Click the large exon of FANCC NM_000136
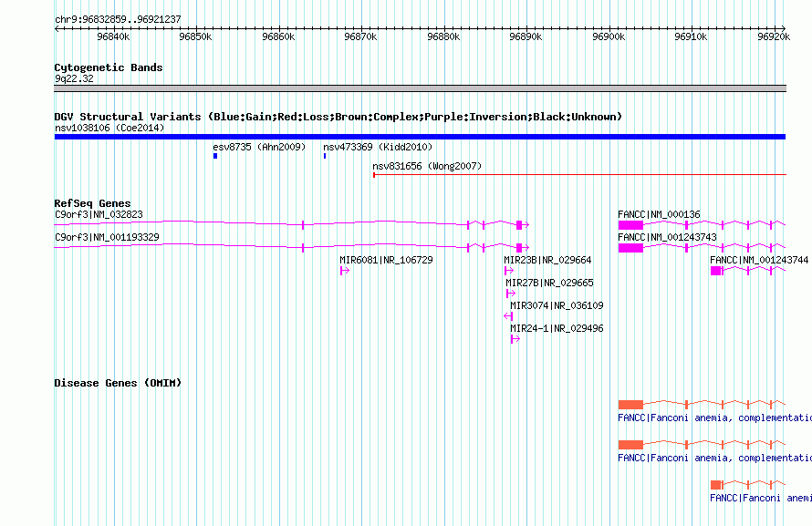Image resolution: width=812 pixels, height=526 pixels. coord(630,225)
